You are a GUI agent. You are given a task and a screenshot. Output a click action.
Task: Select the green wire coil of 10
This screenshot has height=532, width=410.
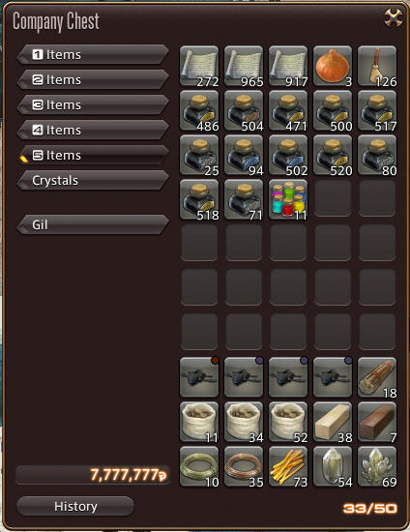tap(199, 466)
